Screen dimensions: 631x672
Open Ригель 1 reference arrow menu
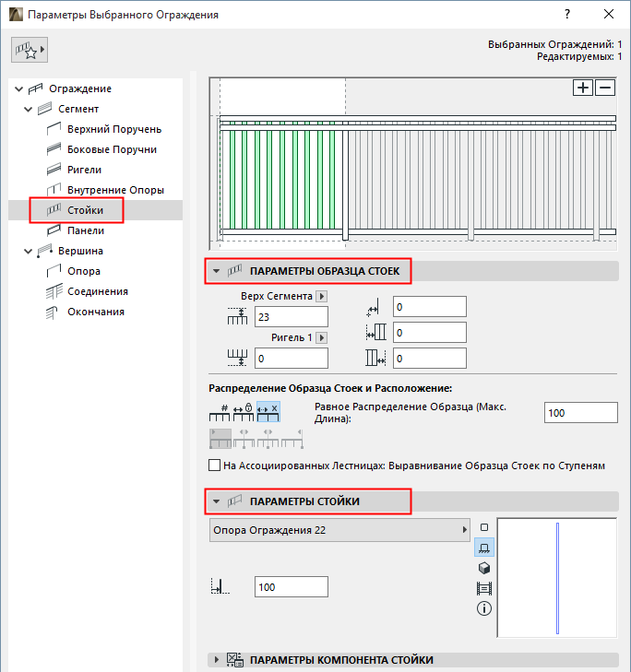pyautogui.click(x=322, y=337)
